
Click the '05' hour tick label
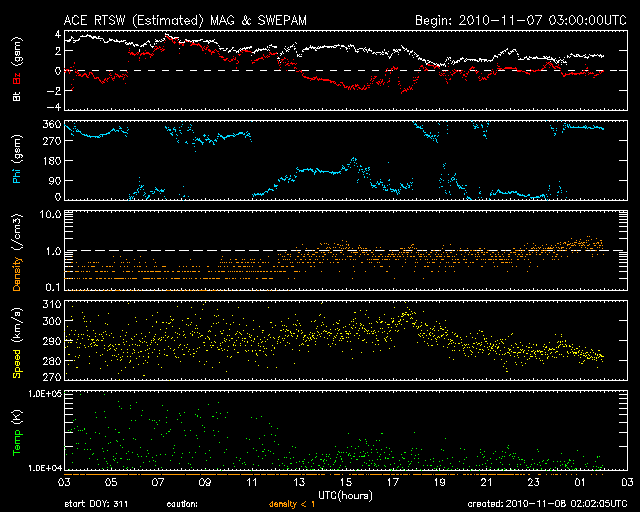[111, 482]
